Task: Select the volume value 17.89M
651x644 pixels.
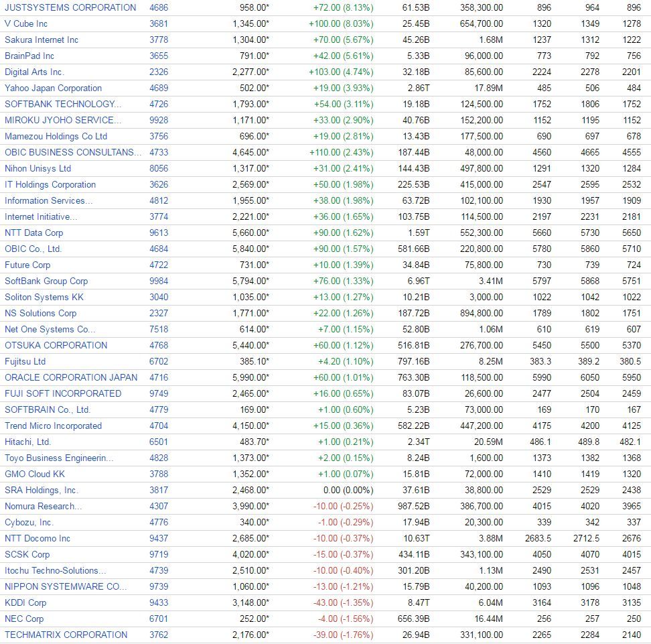Action: click(x=489, y=88)
